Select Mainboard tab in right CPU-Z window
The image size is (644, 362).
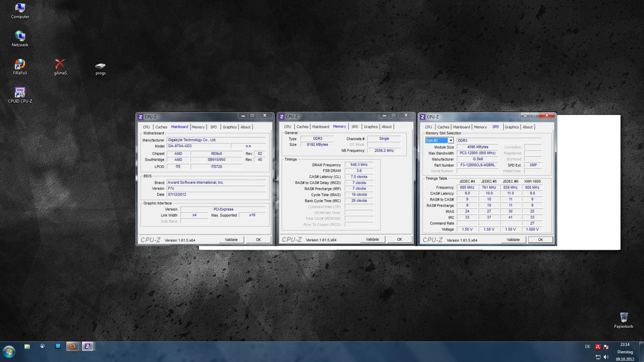461,127
